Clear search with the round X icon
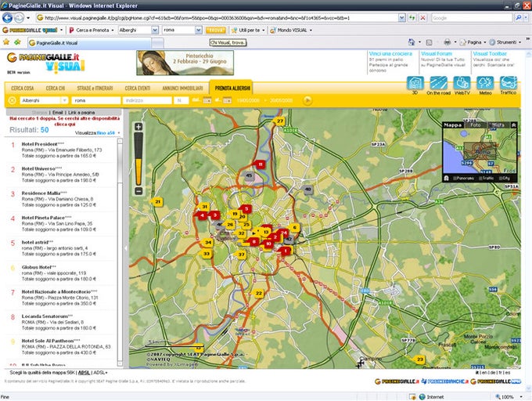The width and height of the screenshot is (532, 401). [12, 100]
